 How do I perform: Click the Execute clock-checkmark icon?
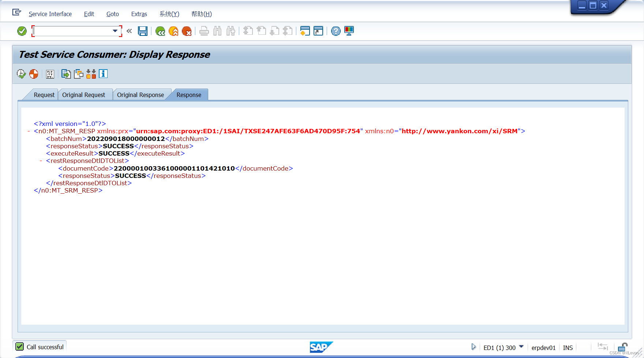click(x=21, y=74)
